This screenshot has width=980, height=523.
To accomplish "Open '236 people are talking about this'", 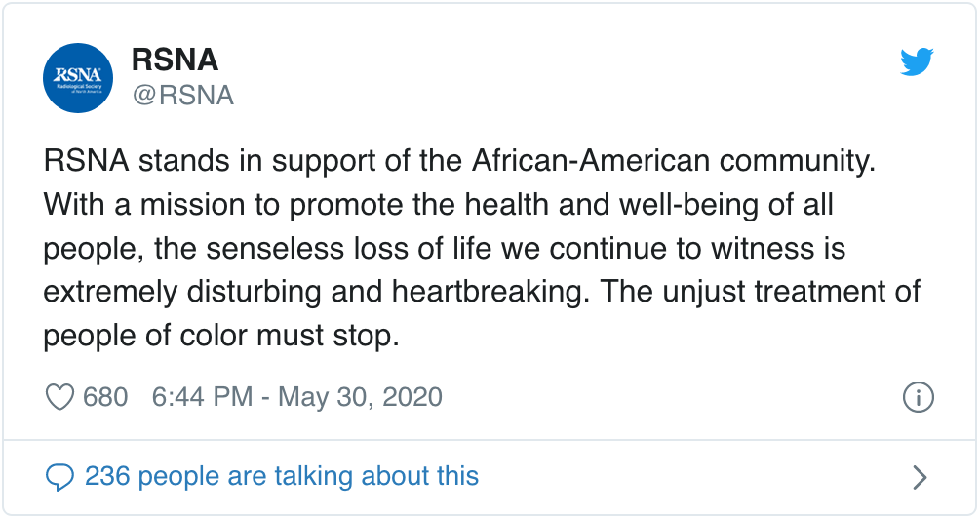I will (x=282, y=476).
